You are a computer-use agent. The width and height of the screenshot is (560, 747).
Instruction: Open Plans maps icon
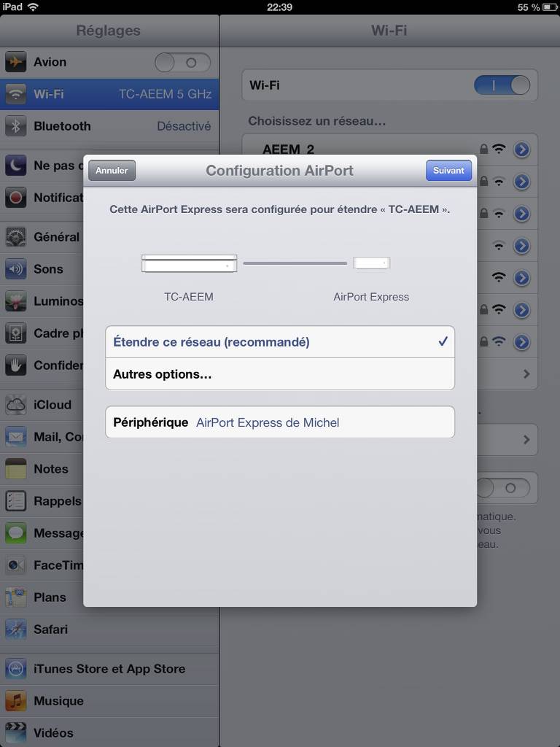[x=16, y=597]
